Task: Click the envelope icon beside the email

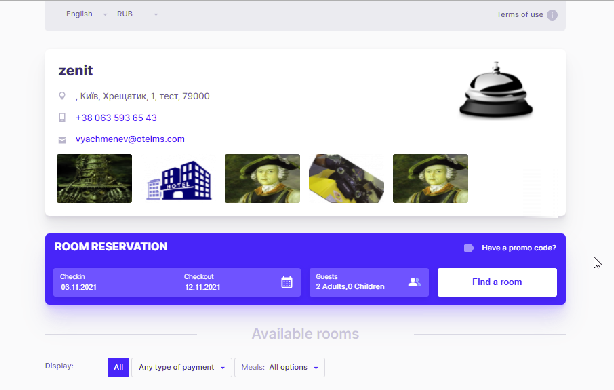Action: (62, 140)
